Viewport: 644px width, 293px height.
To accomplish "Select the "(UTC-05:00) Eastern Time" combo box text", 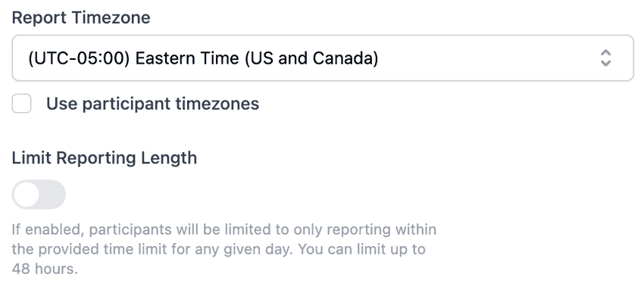I will (203, 58).
